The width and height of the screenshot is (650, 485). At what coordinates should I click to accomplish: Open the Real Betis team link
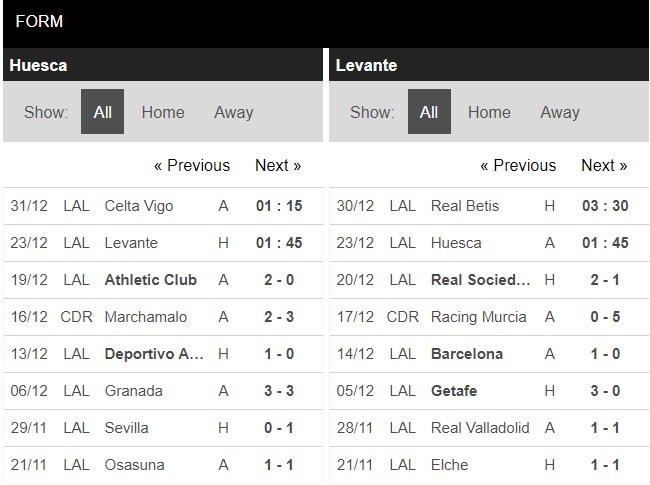click(467, 206)
